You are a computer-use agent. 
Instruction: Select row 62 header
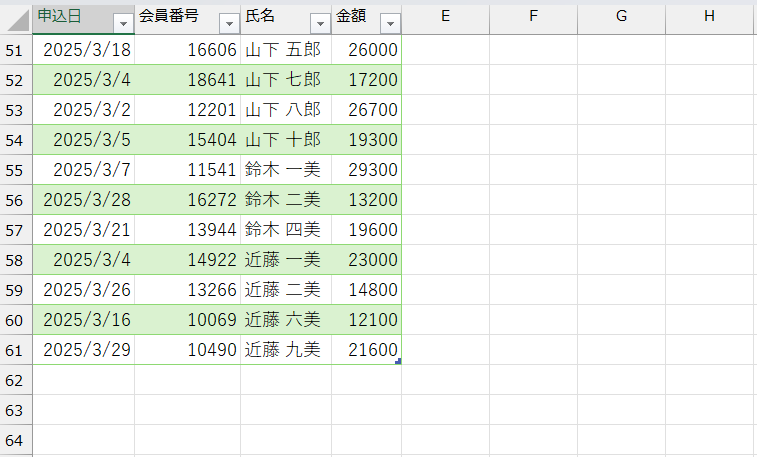pyautogui.click(x=16, y=380)
